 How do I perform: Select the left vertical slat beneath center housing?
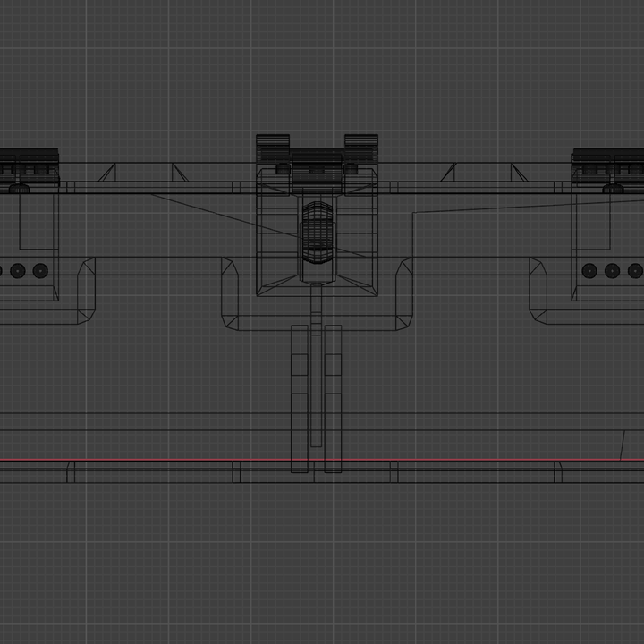pos(299,398)
